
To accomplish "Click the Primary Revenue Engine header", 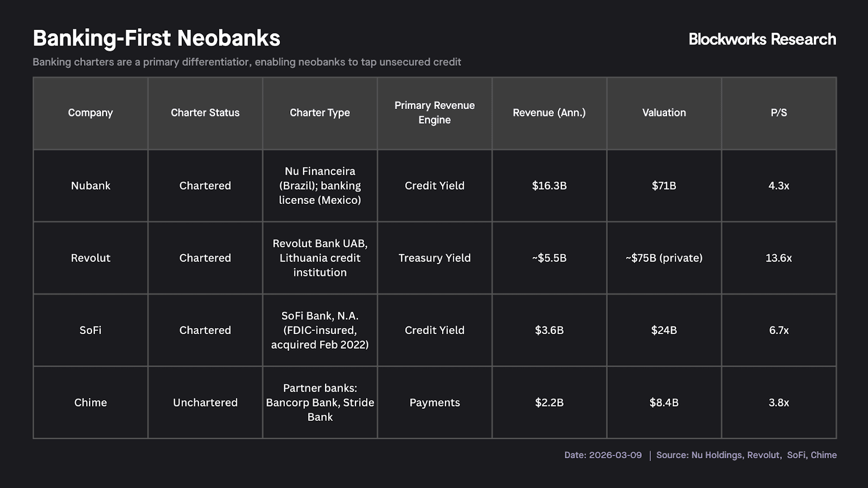I will [435, 113].
